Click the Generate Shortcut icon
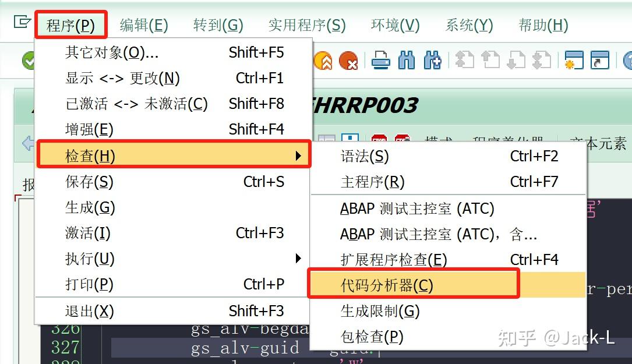The width and height of the screenshot is (632, 364). [x=600, y=61]
